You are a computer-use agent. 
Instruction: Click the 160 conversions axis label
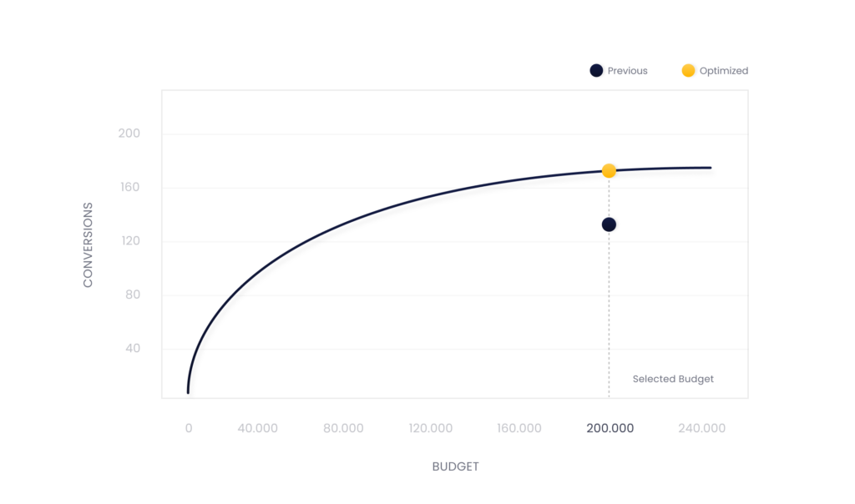[x=129, y=187]
